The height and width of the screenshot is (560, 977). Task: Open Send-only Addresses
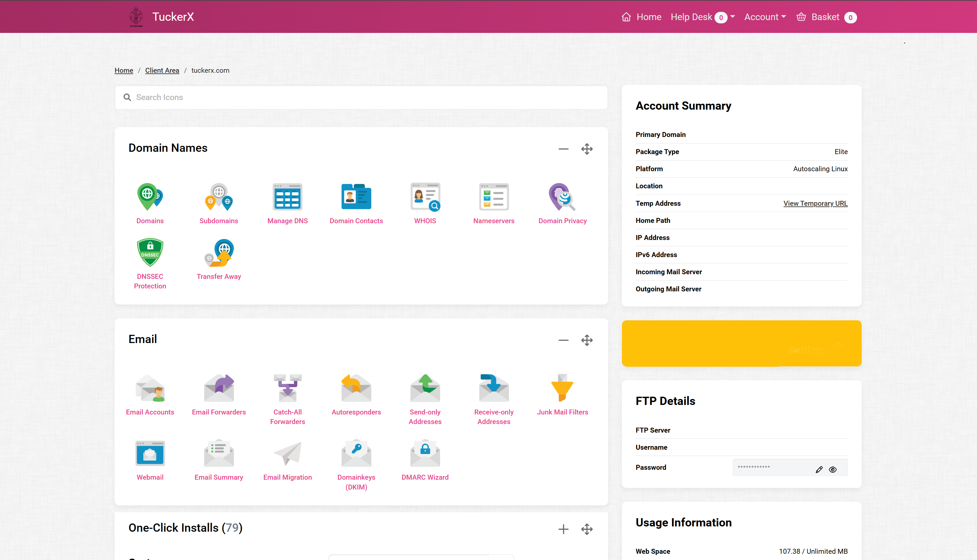coord(425,399)
